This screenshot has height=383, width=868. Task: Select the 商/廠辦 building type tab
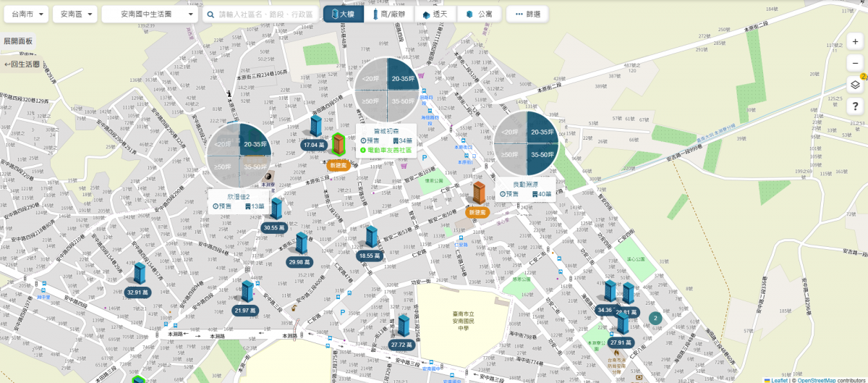coord(389,14)
